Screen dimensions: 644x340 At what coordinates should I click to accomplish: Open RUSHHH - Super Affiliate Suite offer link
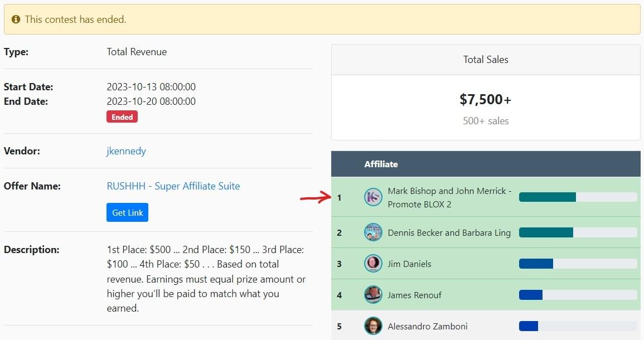point(173,186)
